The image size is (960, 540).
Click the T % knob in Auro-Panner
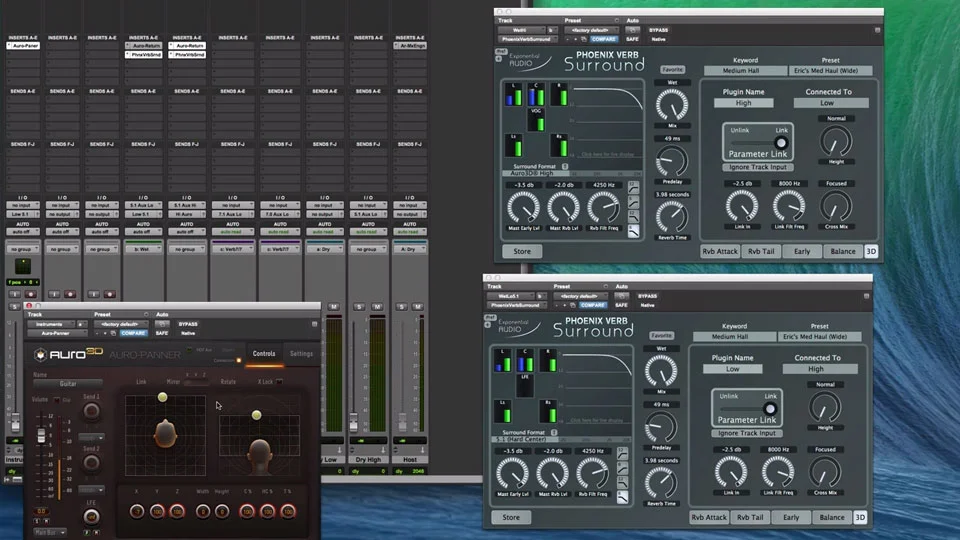coord(288,511)
